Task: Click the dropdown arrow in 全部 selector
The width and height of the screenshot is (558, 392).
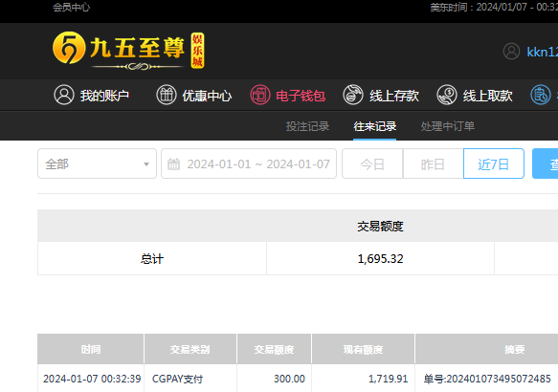Action: click(x=146, y=164)
